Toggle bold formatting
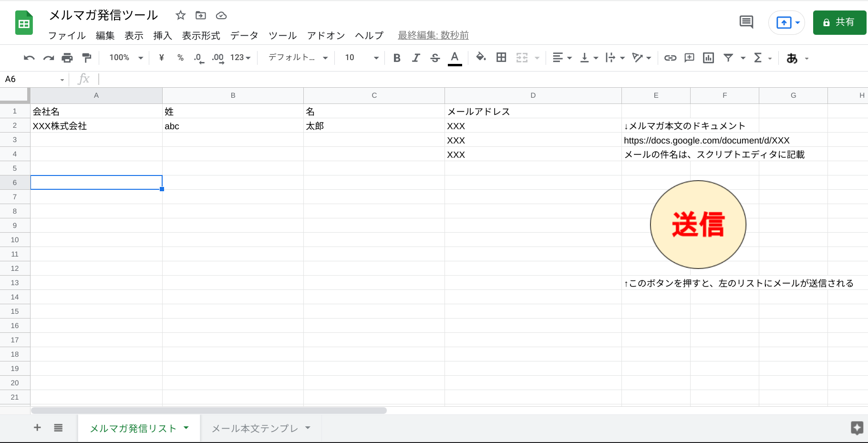The image size is (868, 443). (396, 58)
